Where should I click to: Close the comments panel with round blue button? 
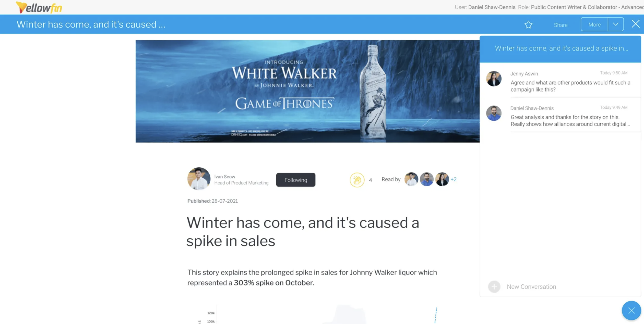tap(631, 310)
